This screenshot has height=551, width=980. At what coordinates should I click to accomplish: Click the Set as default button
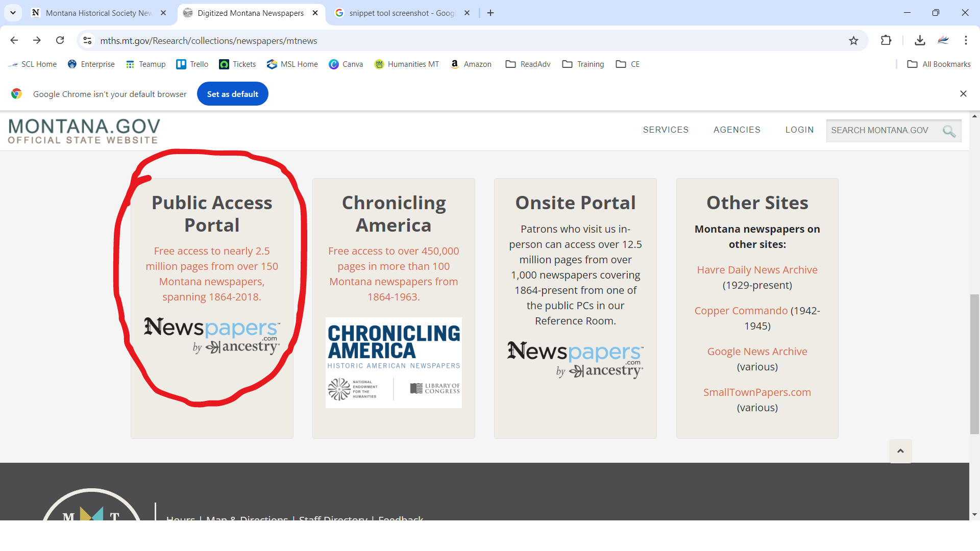point(233,94)
